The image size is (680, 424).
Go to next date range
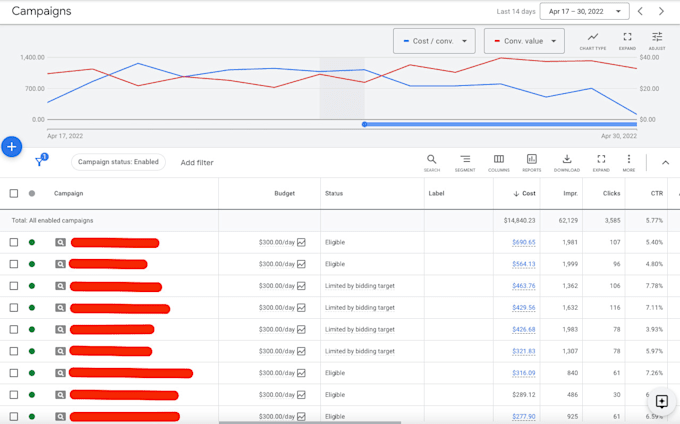pos(661,11)
